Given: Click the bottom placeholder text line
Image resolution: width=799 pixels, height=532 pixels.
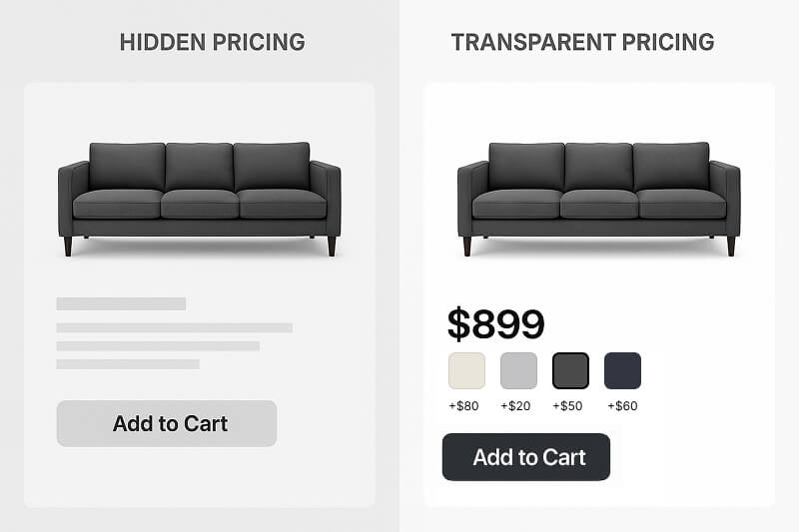Looking at the screenshot, I should point(128,364).
